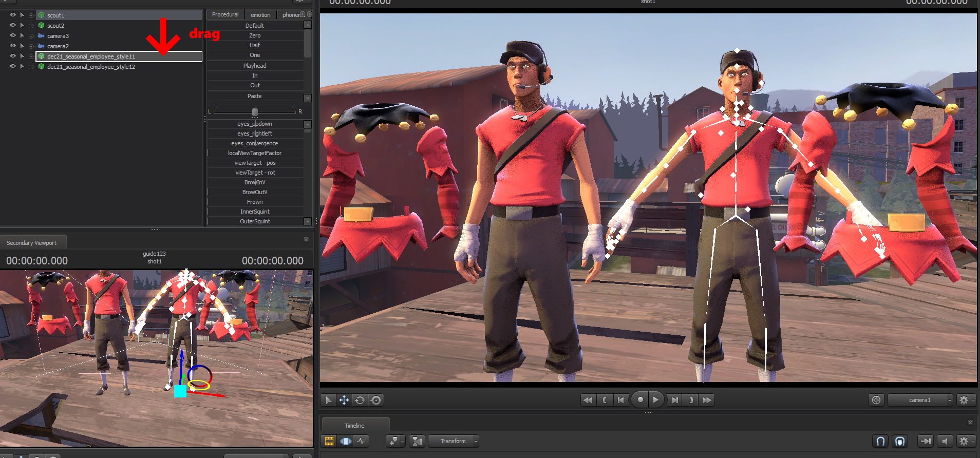Viewport: 980px width, 458px height.
Task: Toggle selectability arrow for scout1
Action: tap(22, 15)
